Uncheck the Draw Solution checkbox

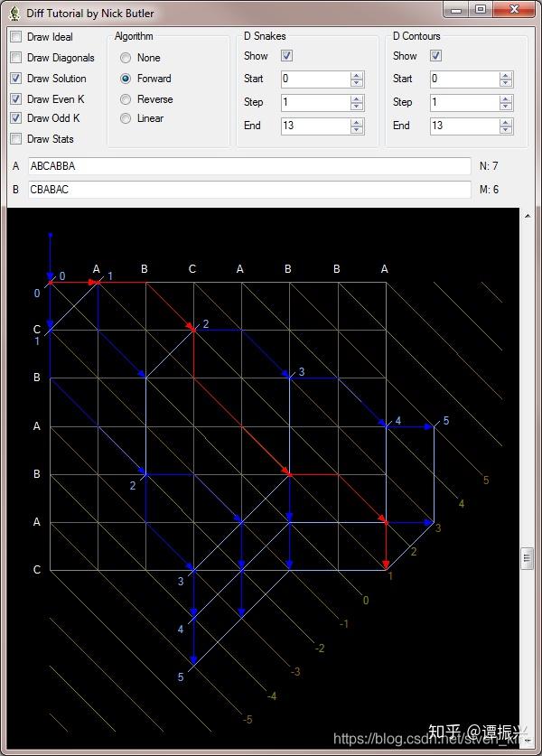click(16, 78)
